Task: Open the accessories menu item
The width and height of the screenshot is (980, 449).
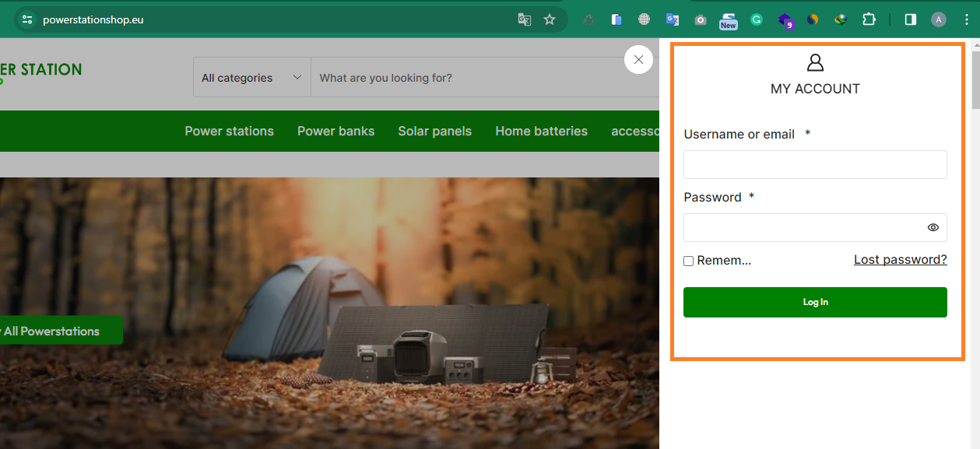Action: coord(635,131)
